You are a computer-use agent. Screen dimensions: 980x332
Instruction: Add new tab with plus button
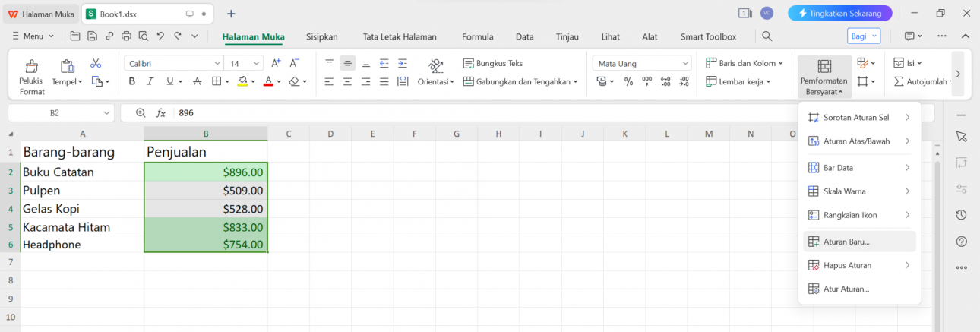(231, 14)
